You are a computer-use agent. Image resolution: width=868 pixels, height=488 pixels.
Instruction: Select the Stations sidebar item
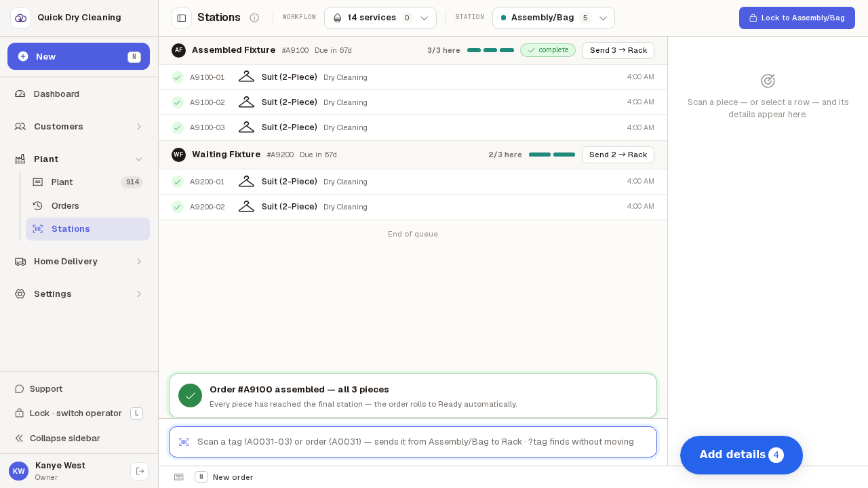87,229
